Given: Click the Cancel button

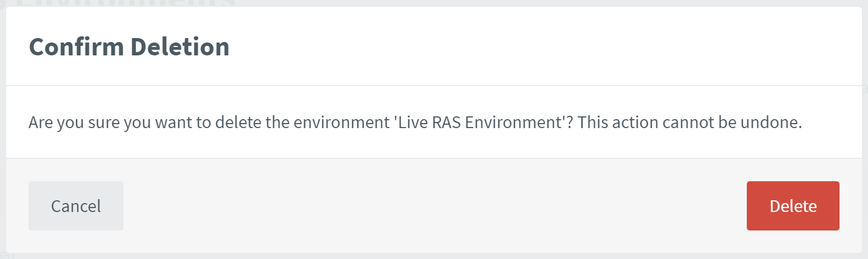Looking at the screenshot, I should coord(76,206).
